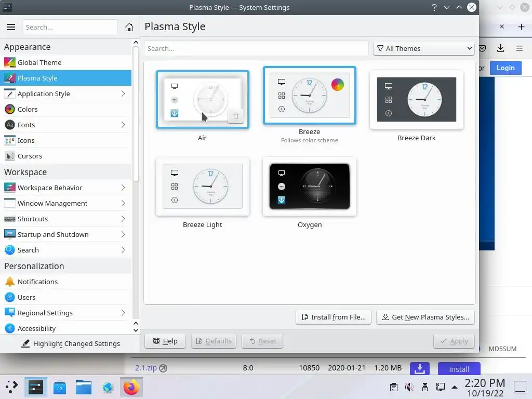Screen dimensions: 532x399
Task: Open the Users settings page
Action: point(66,297)
